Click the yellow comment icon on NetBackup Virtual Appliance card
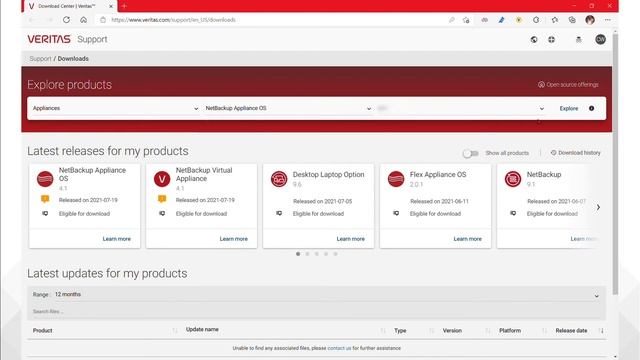Viewport: 640px width, 360px height. tap(162, 199)
